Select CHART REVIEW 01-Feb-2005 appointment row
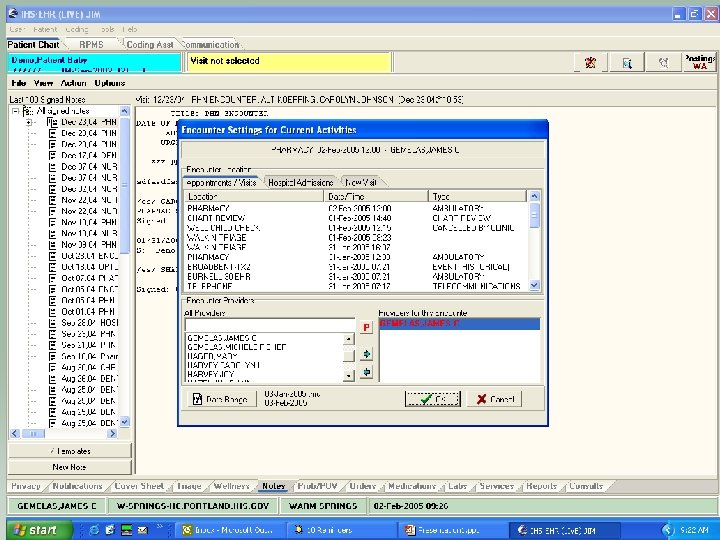Image resolution: width=720 pixels, height=540 pixels. [357, 218]
